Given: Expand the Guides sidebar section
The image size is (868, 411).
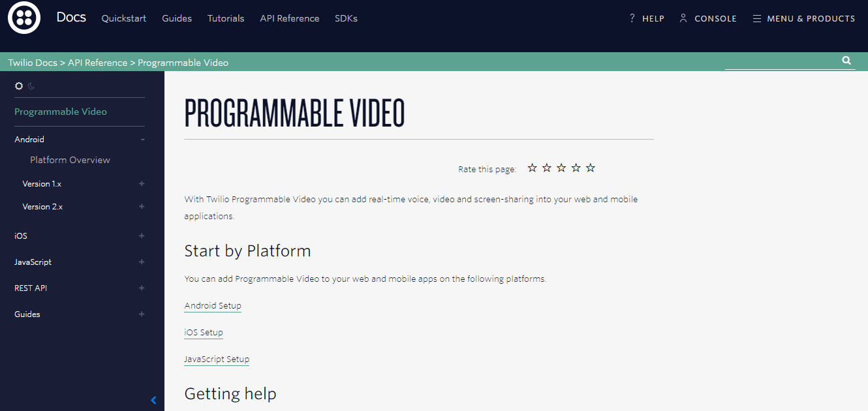Looking at the screenshot, I should point(142,314).
